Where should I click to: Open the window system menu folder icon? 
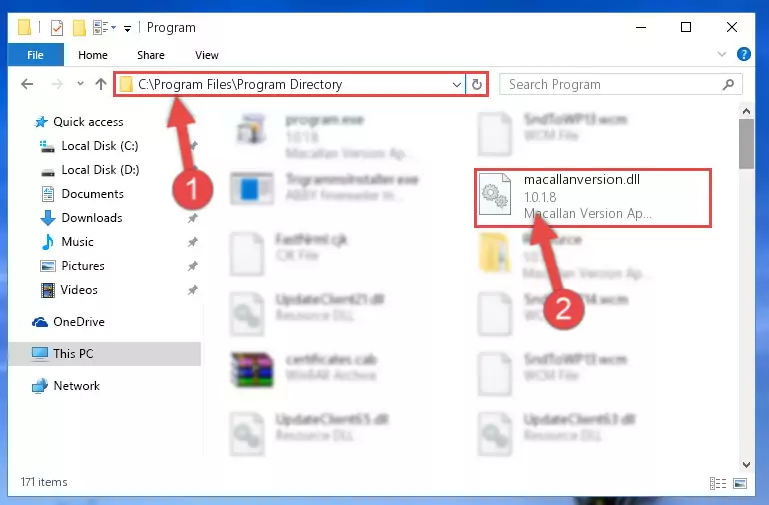(x=24, y=27)
